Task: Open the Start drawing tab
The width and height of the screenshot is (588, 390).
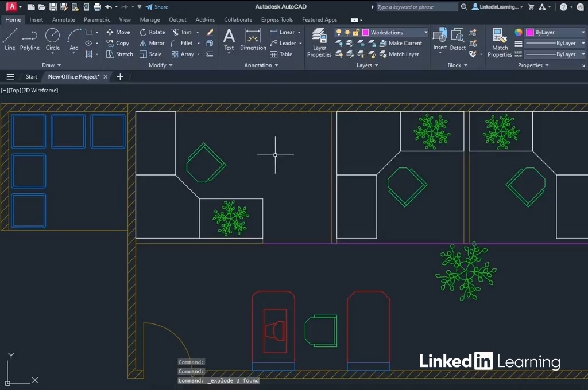Action: click(32, 77)
